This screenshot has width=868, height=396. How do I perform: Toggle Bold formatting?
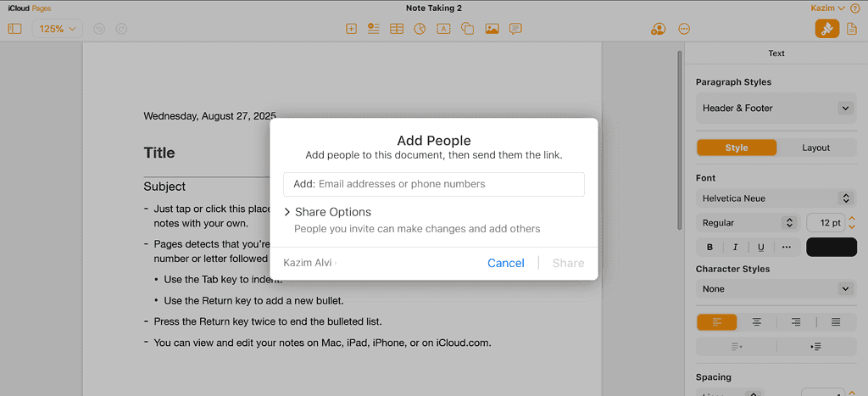click(x=710, y=248)
